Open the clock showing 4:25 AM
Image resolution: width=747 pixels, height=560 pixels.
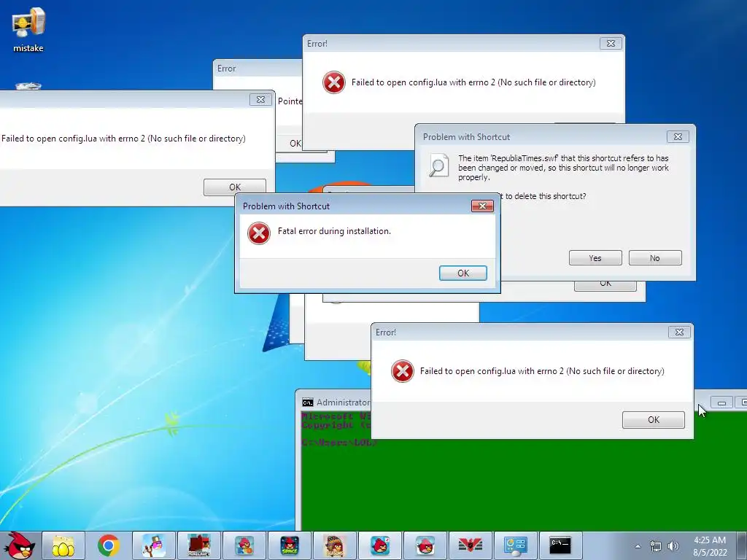coord(709,540)
